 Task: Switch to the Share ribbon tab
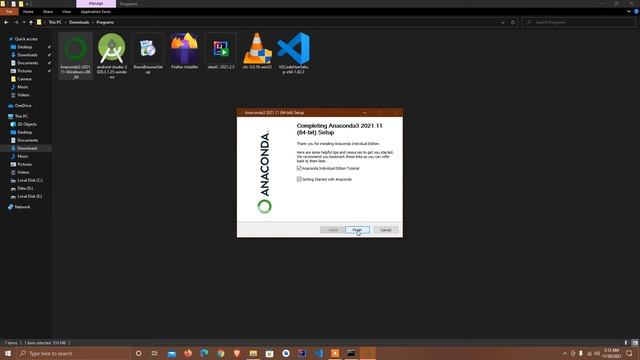click(48, 12)
